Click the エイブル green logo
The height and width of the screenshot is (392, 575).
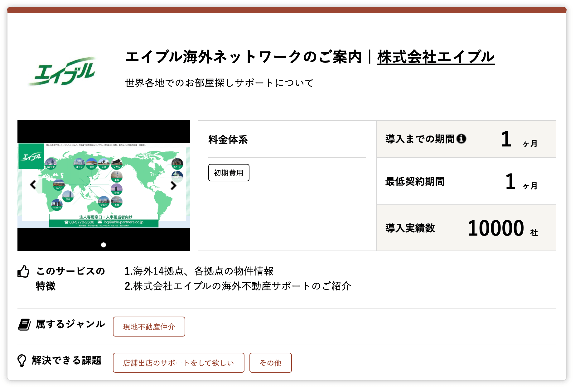tap(62, 71)
